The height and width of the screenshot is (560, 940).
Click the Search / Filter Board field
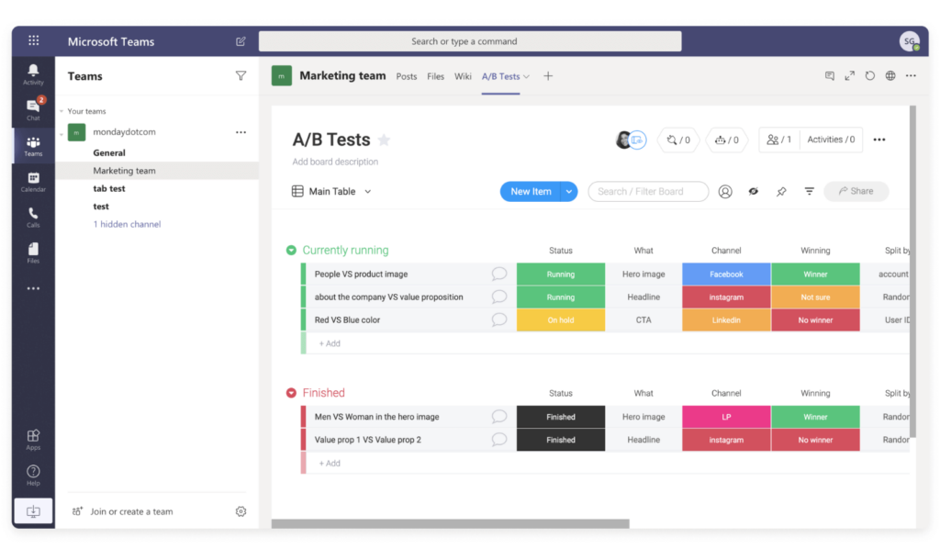(648, 191)
